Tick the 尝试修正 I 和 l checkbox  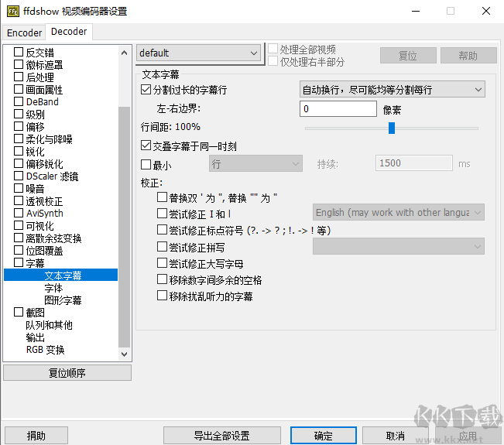click(x=162, y=214)
